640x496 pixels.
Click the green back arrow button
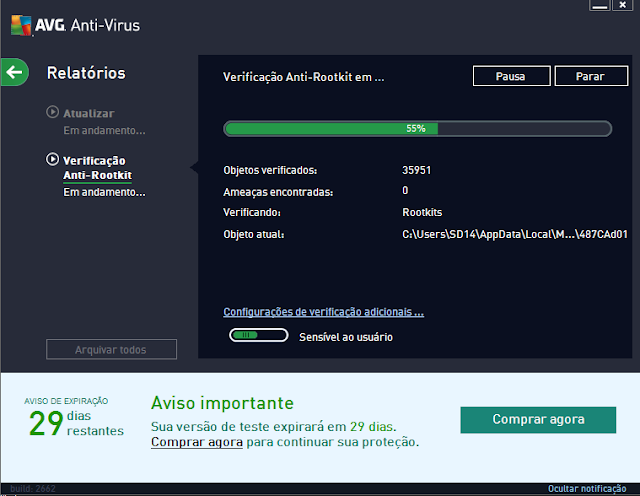[x=15, y=72]
